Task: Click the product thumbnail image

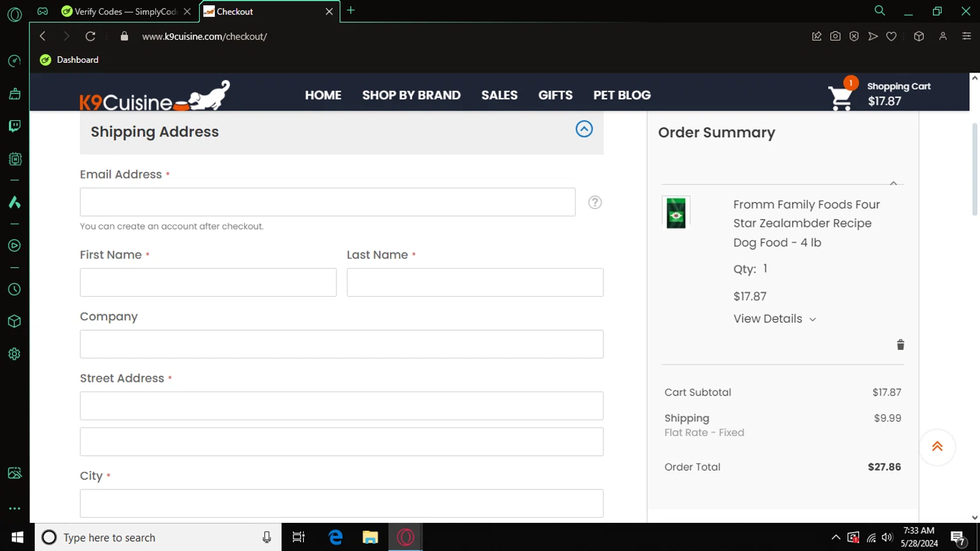Action: [676, 212]
